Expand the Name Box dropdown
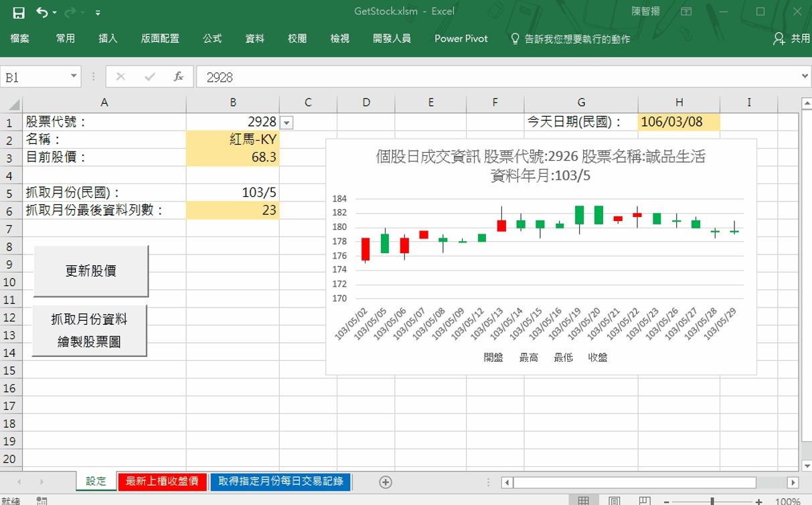Image resolution: width=812 pixels, height=505 pixels. pyautogui.click(x=74, y=77)
